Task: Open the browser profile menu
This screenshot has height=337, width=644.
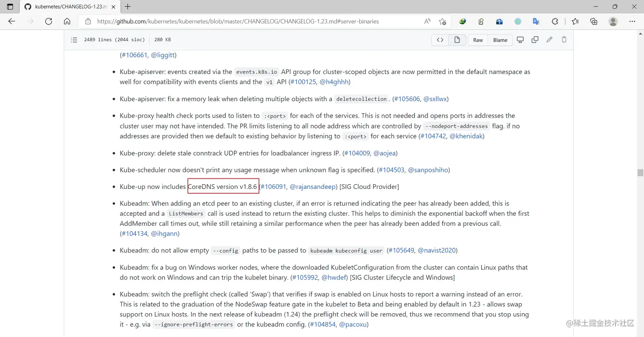Action: [613, 21]
